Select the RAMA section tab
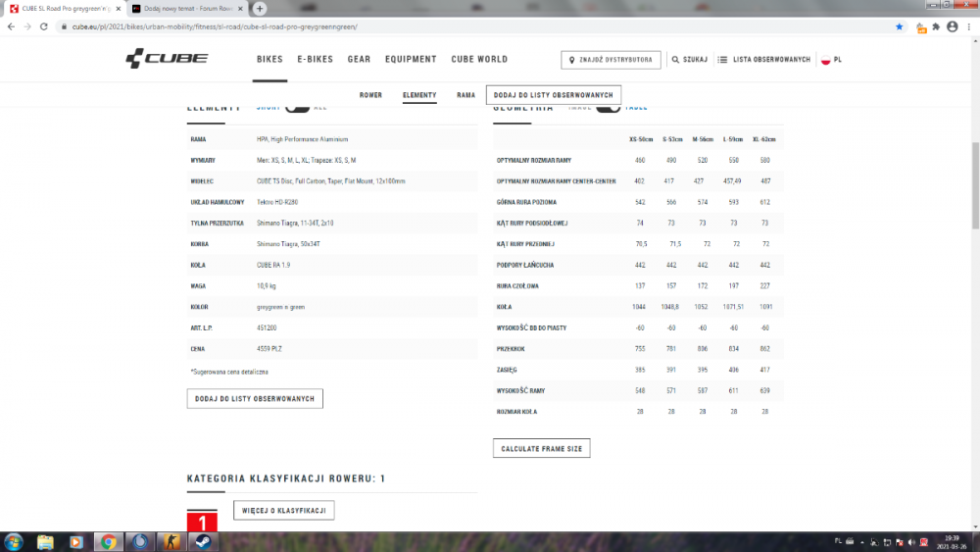This screenshot has height=552, width=980. click(x=465, y=95)
